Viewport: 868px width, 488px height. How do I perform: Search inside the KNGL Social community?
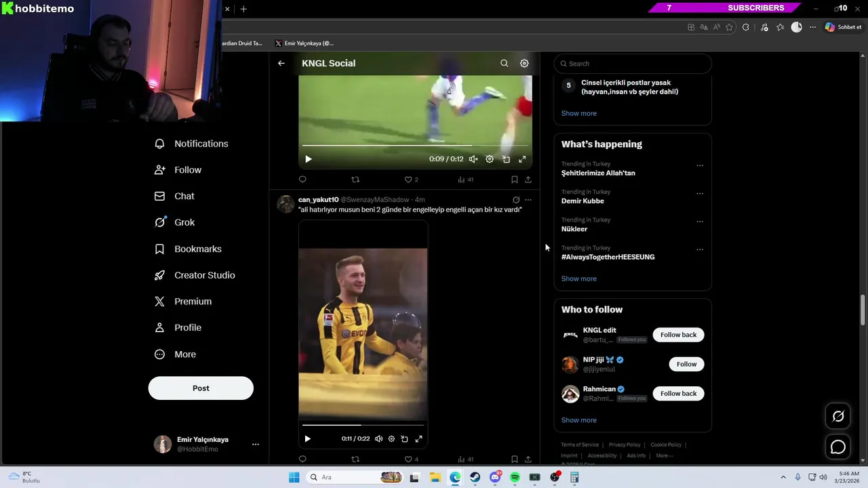[504, 63]
